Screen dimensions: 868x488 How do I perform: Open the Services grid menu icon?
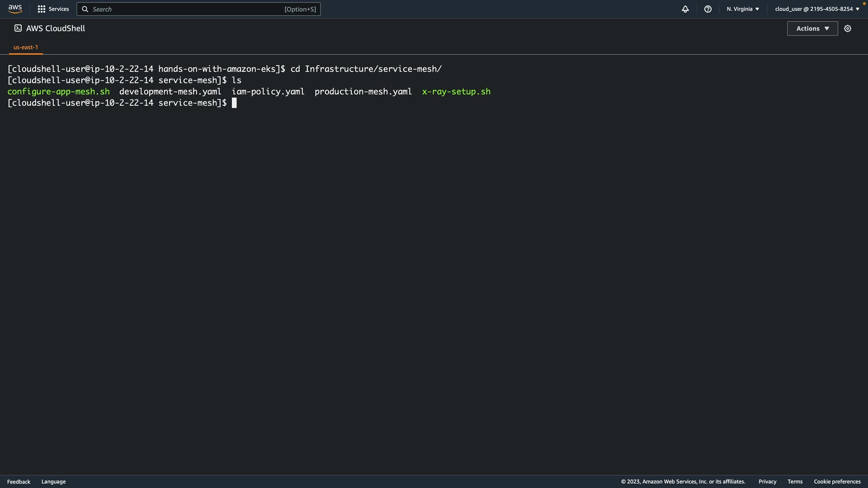pyautogui.click(x=42, y=9)
